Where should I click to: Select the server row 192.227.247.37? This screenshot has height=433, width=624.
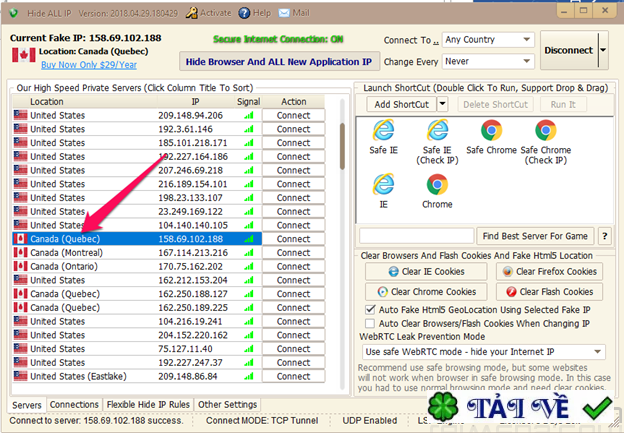(137, 363)
